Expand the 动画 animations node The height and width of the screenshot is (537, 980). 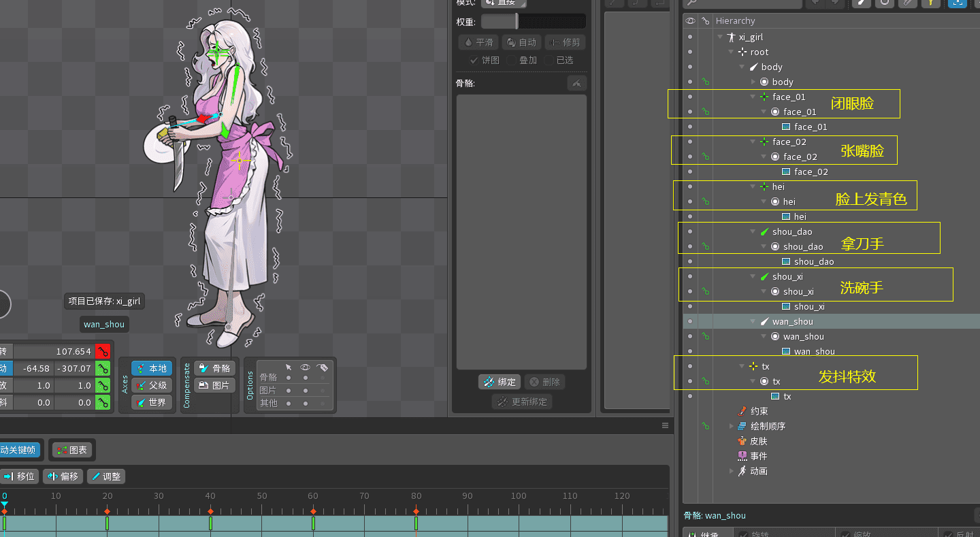click(732, 471)
